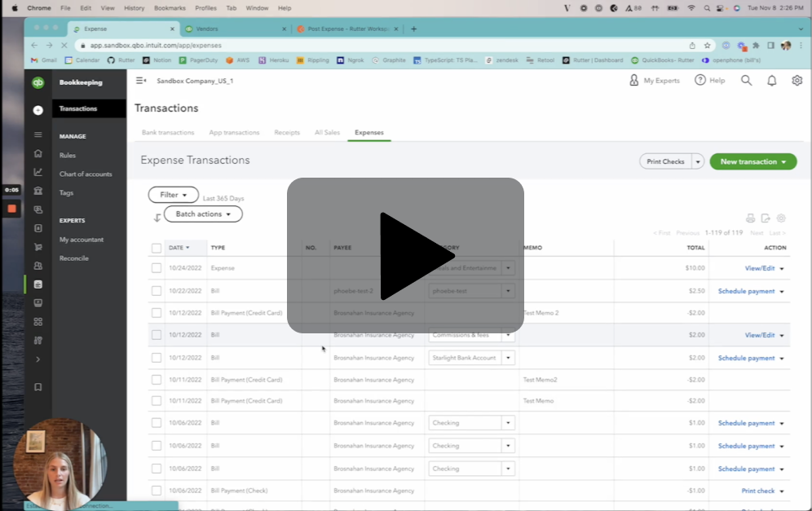Open the QuickBooks search magnifier
Image resolution: width=812 pixels, height=511 pixels.
(x=747, y=80)
